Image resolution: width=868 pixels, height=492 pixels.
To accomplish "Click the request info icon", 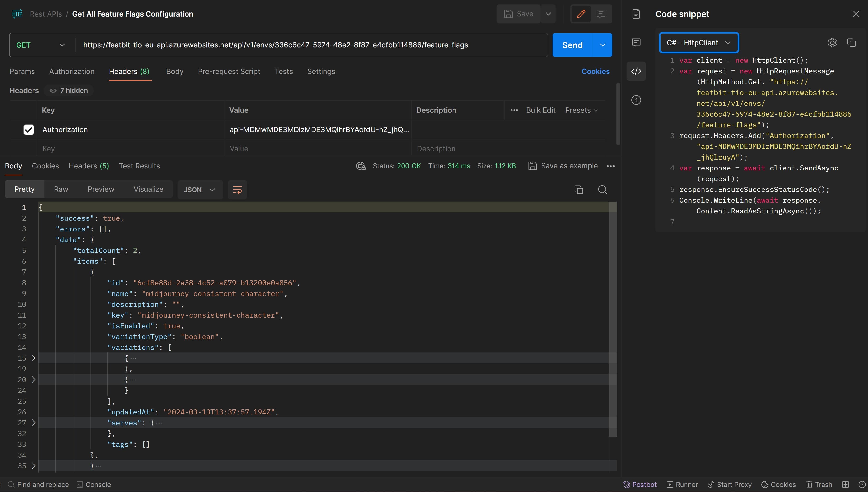I will [x=636, y=100].
